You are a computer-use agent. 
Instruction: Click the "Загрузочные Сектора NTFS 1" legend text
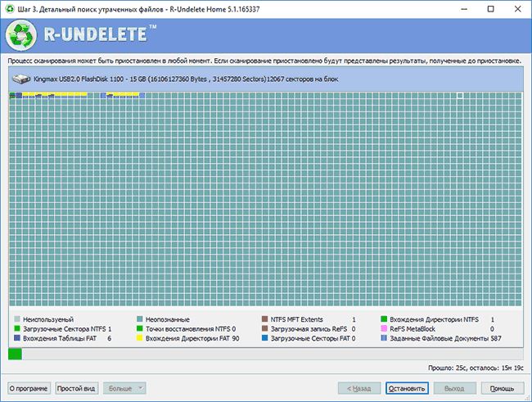point(67,328)
